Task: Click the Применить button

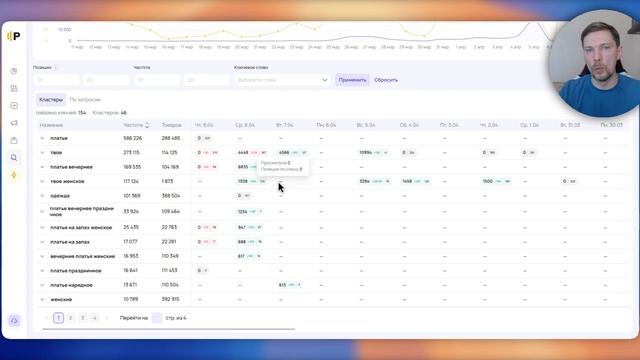Action: click(x=352, y=80)
